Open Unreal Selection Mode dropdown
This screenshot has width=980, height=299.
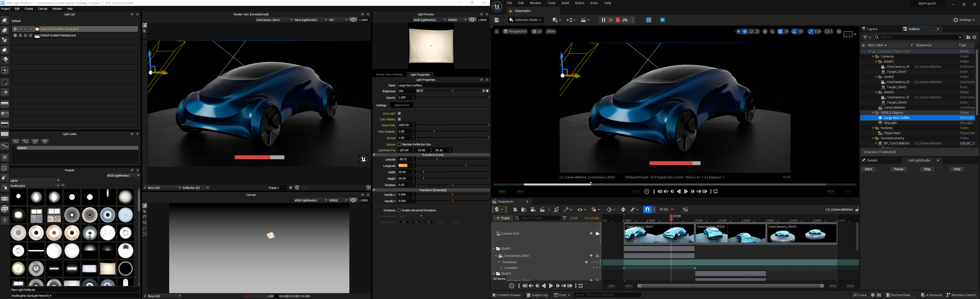click(x=526, y=20)
